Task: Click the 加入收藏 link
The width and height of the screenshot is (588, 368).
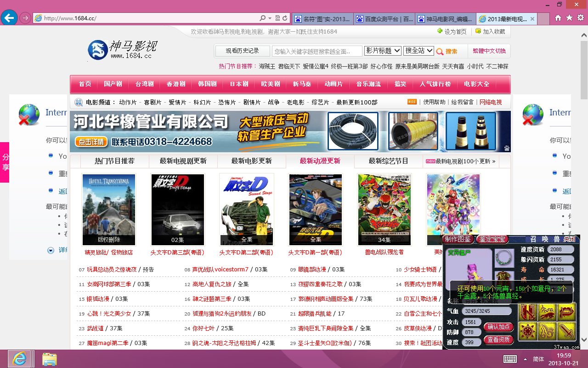Action: pos(490,31)
